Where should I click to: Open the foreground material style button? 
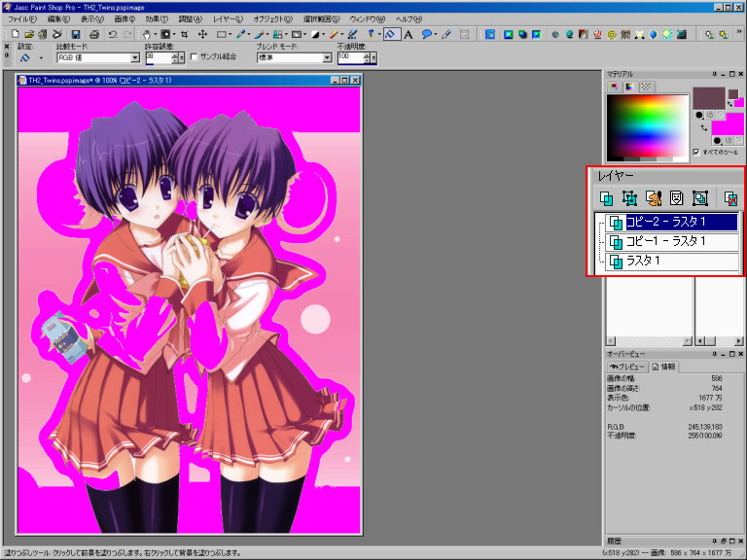tap(699, 115)
